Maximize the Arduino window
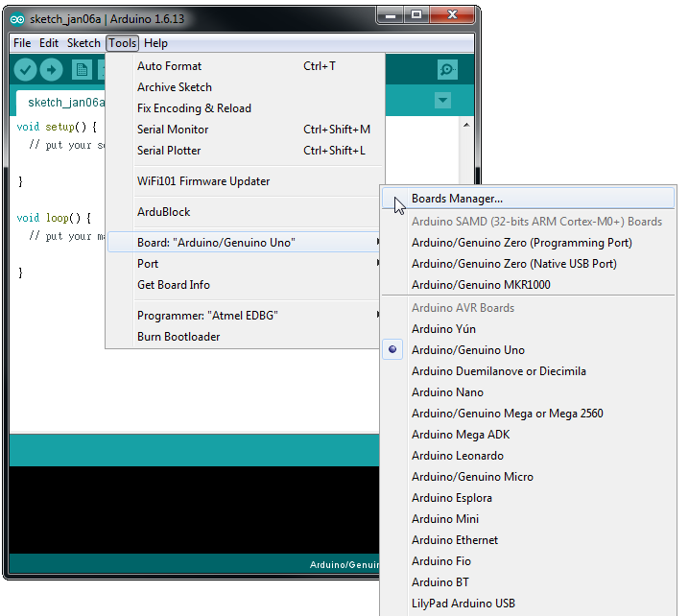Viewport: 689px width, 616px height. pyautogui.click(x=416, y=15)
